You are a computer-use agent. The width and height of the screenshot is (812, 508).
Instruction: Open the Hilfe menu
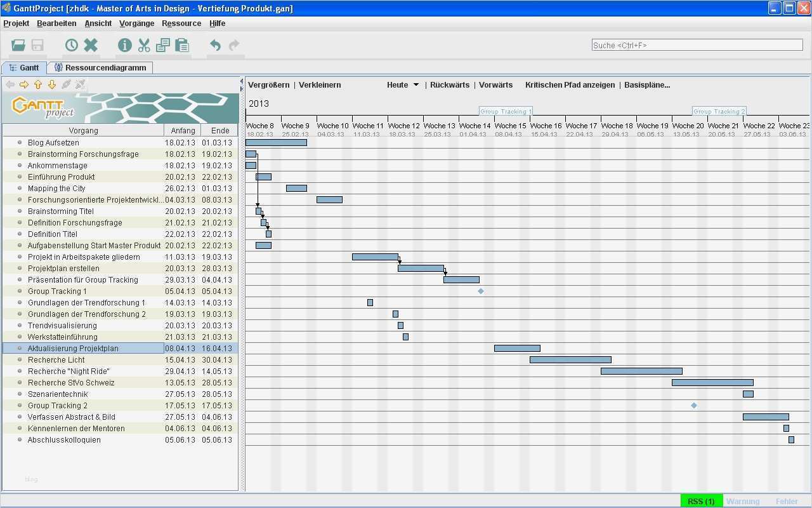pos(218,23)
